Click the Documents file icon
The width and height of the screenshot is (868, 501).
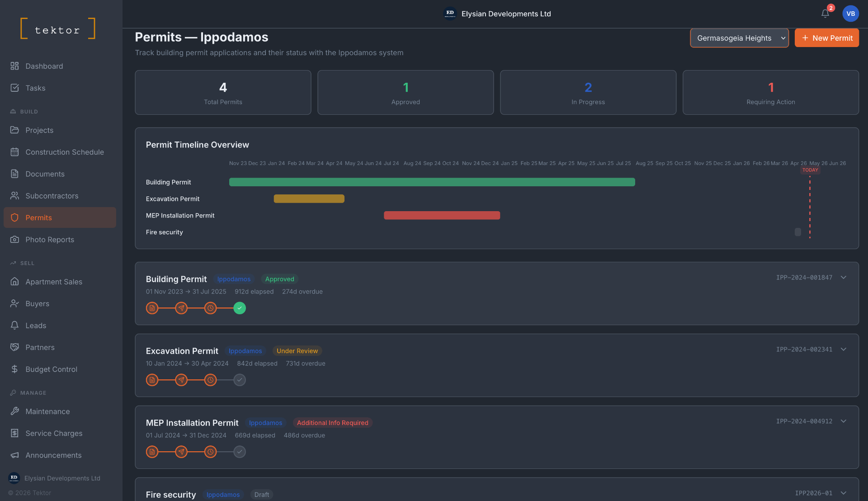tap(14, 174)
